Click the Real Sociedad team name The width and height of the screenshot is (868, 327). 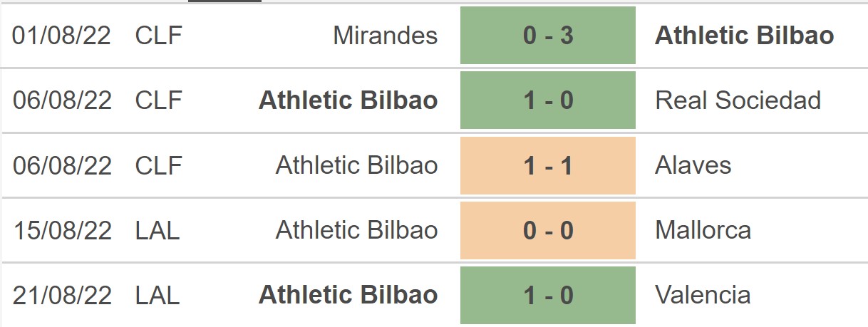[738, 100]
